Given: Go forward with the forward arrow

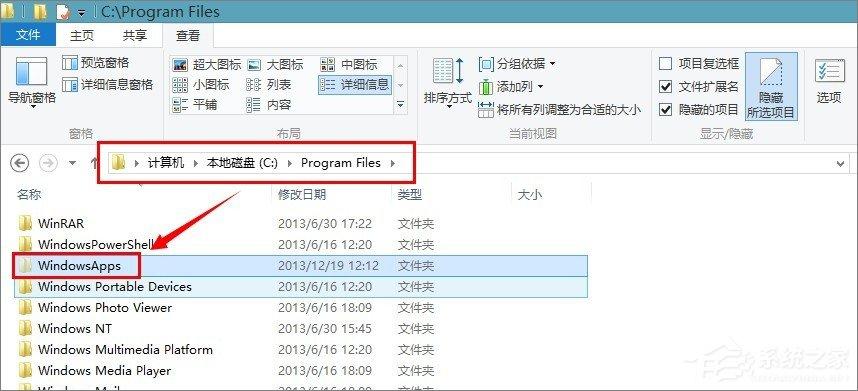Looking at the screenshot, I should pyautogui.click(x=48, y=163).
